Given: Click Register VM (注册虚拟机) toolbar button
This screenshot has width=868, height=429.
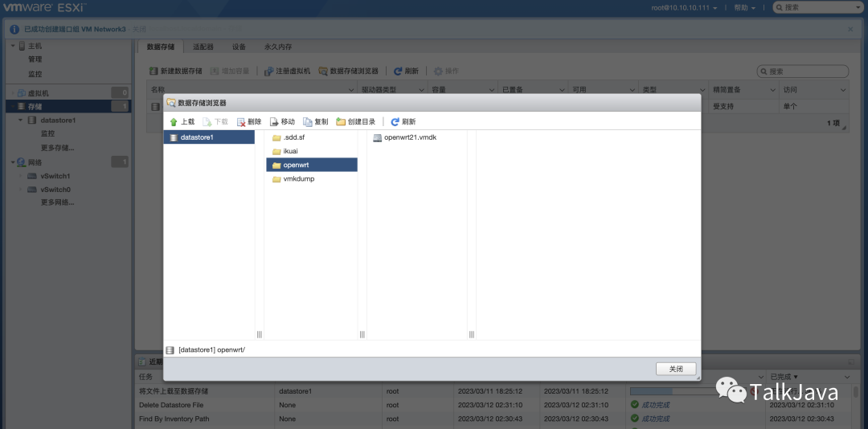Looking at the screenshot, I should coord(287,71).
